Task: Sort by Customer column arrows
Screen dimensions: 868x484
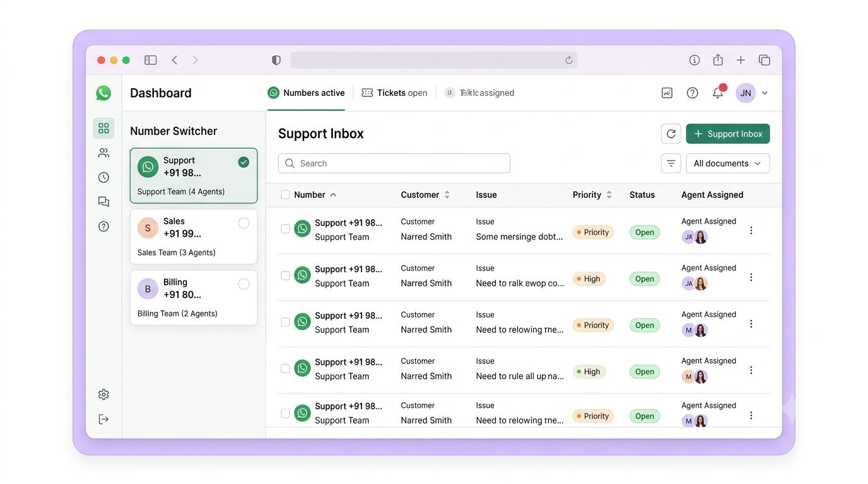Action: [x=447, y=195]
